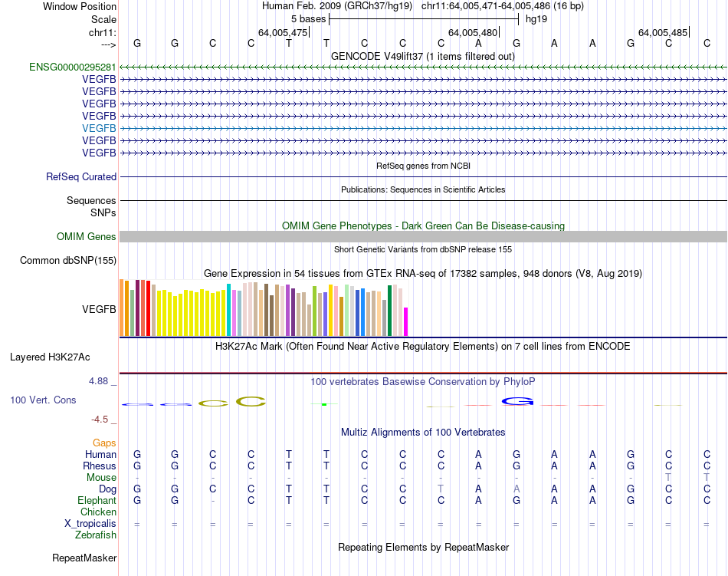Click the SNPs track label
This screenshot has width=728, height=576.
pos(103,212)
